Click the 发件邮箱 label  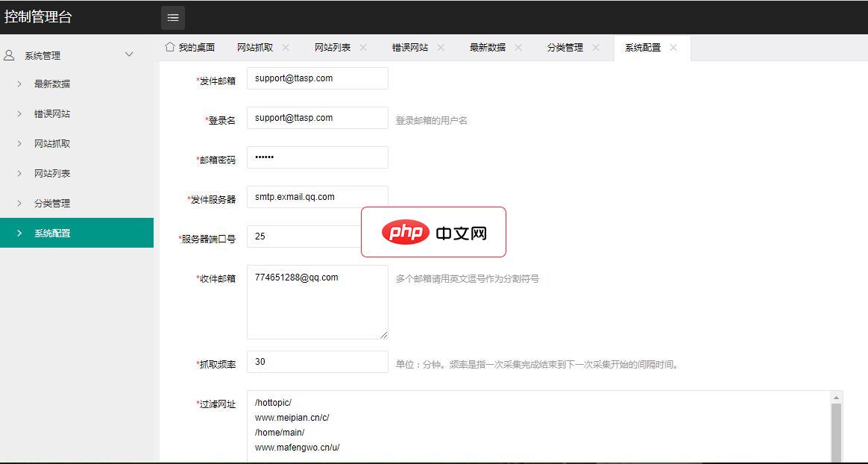click(x=216, y=81)
